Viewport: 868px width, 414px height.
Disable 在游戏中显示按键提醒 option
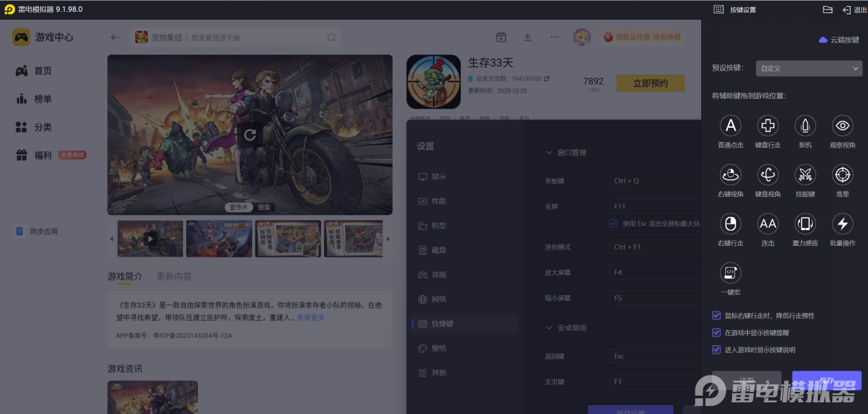click(716, 333)
